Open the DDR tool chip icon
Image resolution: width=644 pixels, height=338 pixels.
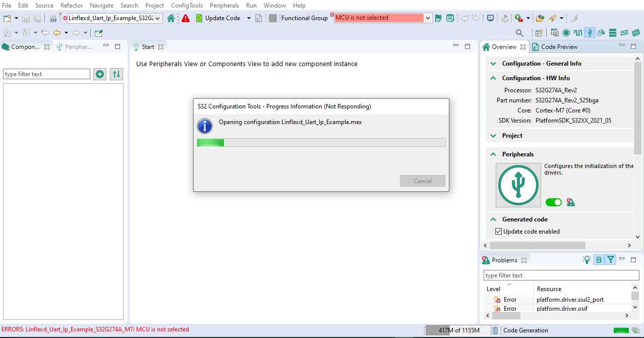[636, 33]
